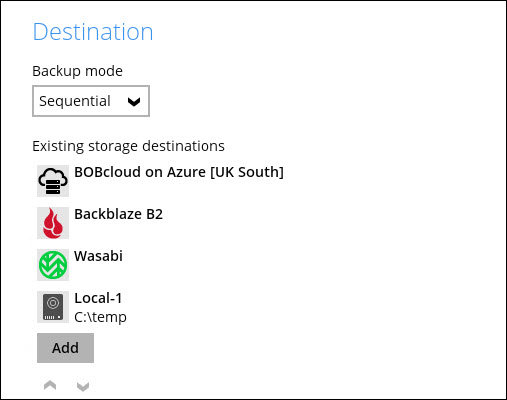Click the [UK South] region text

(247, 172)
